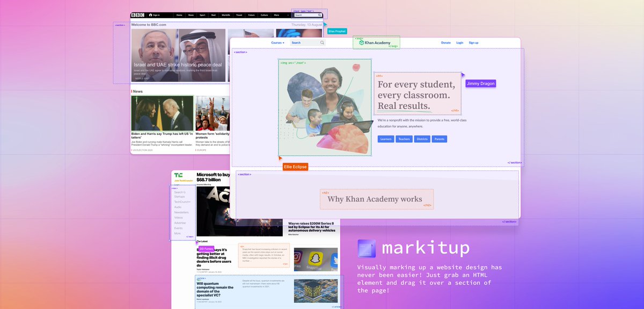Click Khan Academy search magnifier icon
This screenshot has height=309, width=644.
[x=322, y=42]
